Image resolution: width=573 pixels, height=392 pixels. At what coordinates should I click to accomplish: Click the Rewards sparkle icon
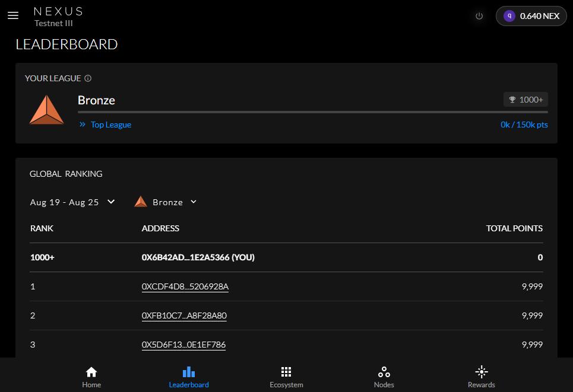[482, 372]
